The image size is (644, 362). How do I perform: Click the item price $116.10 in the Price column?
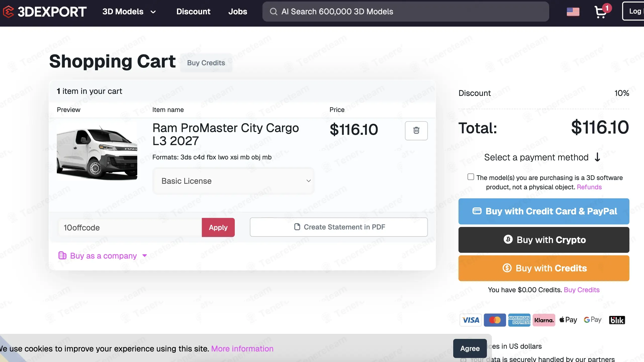(x=354, y=130)
